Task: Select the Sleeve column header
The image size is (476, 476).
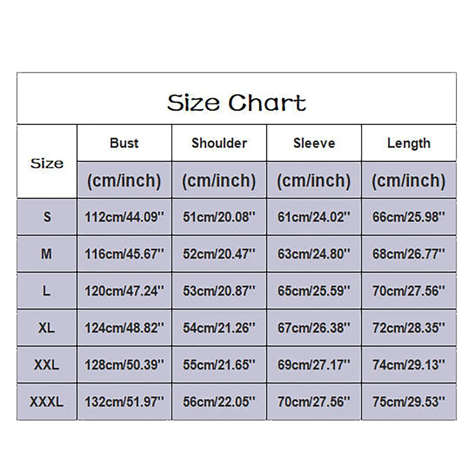Action: click(314, 143)
